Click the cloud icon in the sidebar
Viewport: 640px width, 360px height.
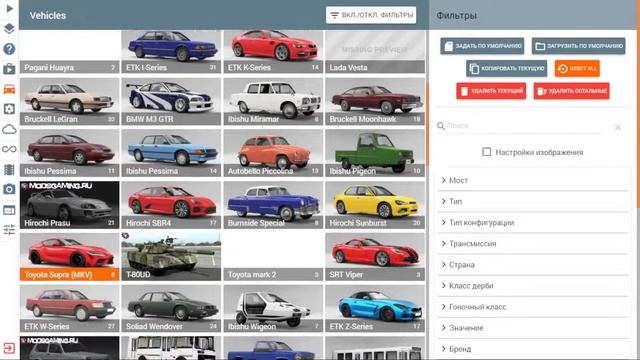[x=9, y=129]
